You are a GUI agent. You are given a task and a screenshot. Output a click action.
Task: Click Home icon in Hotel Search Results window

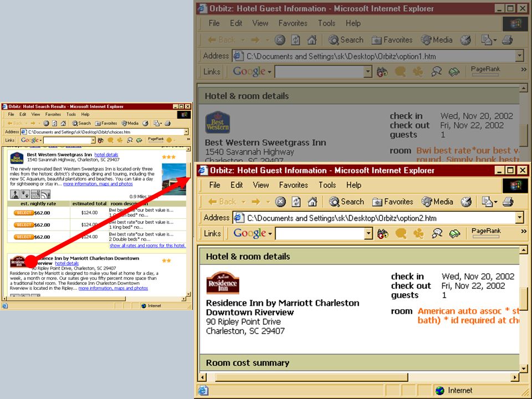[x=63, y=123]
